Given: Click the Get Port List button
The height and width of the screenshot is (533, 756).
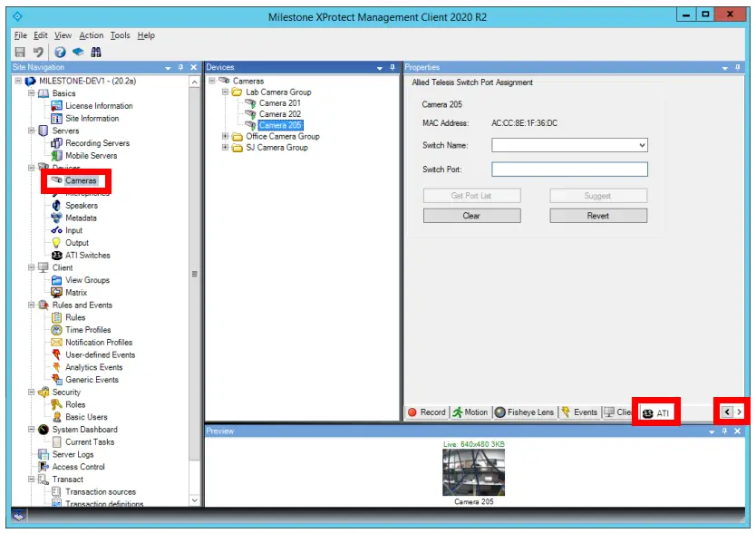Looking at the screenshot, I should (x=471, y=196).
